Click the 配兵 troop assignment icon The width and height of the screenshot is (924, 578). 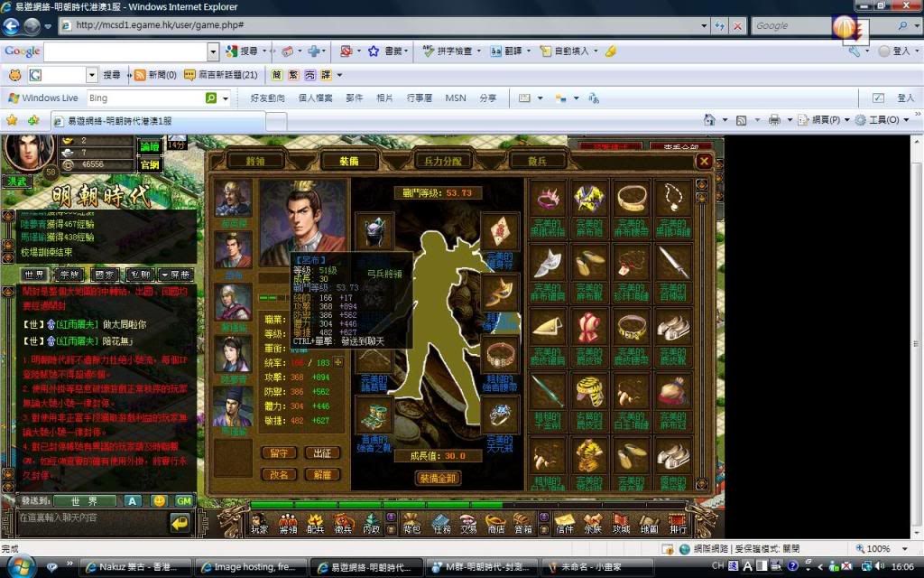tap(315, 522)
